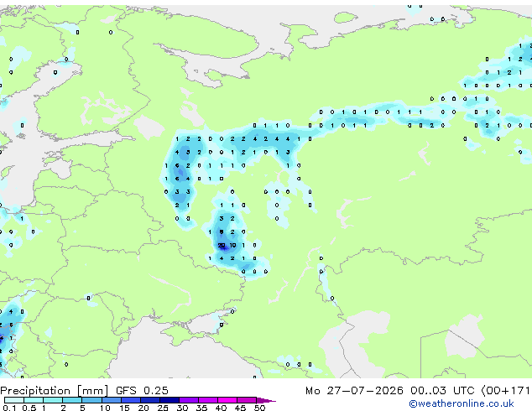Image resolution: width=532 pixels, height=411 pixels.
Task: Click the "45" label under the legend
Action: point(240,408)
